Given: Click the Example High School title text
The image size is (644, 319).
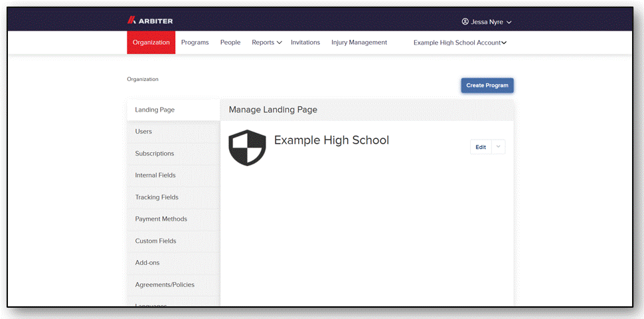Looking at the screenshot, I should (331, 140).
